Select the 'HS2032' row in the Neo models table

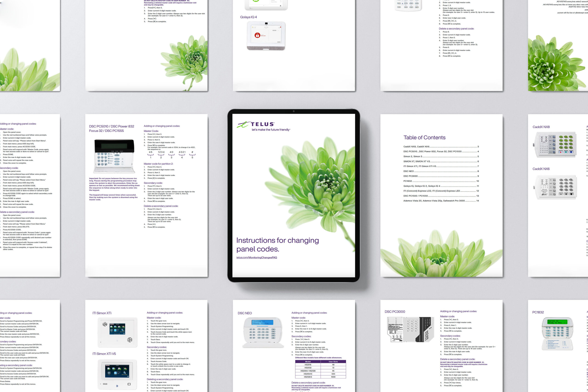[320, 368]
